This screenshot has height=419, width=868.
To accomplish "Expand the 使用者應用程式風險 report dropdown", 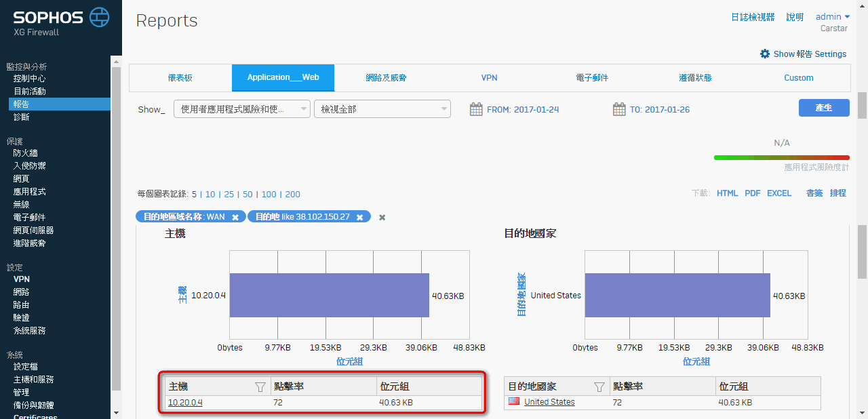I will [241, 109].
